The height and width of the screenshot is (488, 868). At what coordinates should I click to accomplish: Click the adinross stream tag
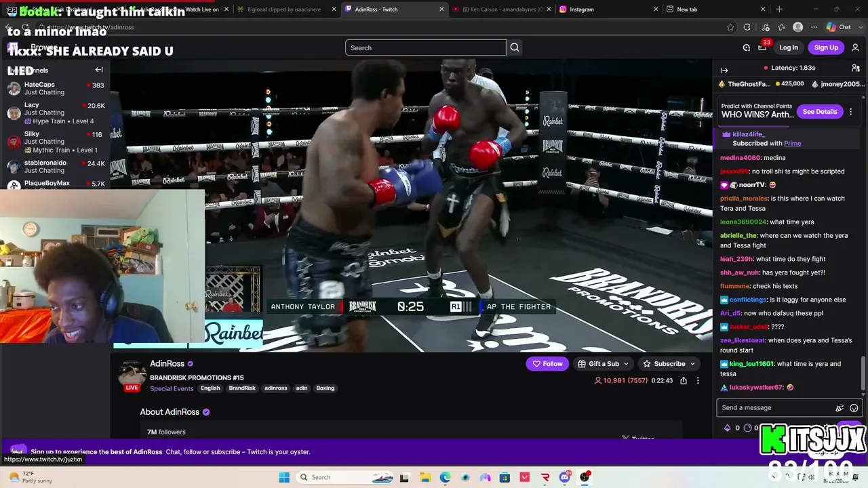click(276, 388)
